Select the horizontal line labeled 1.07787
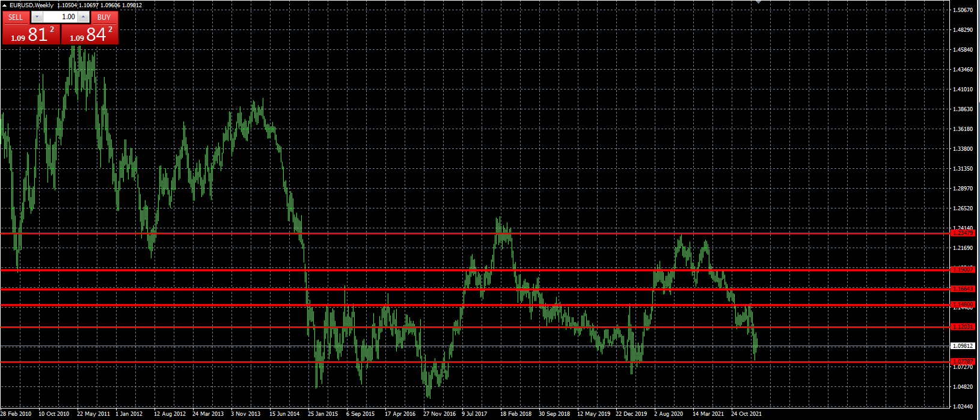 click(x=475, y=362)
